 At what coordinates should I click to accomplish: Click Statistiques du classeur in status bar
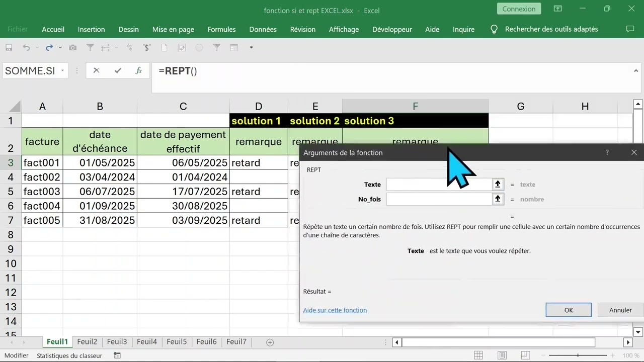(69, 355)
